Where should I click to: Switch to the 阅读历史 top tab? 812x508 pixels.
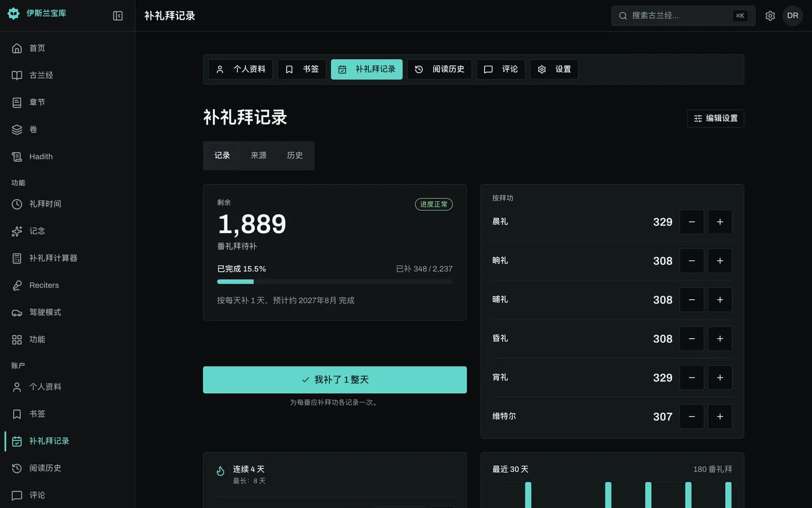point(439,69)
